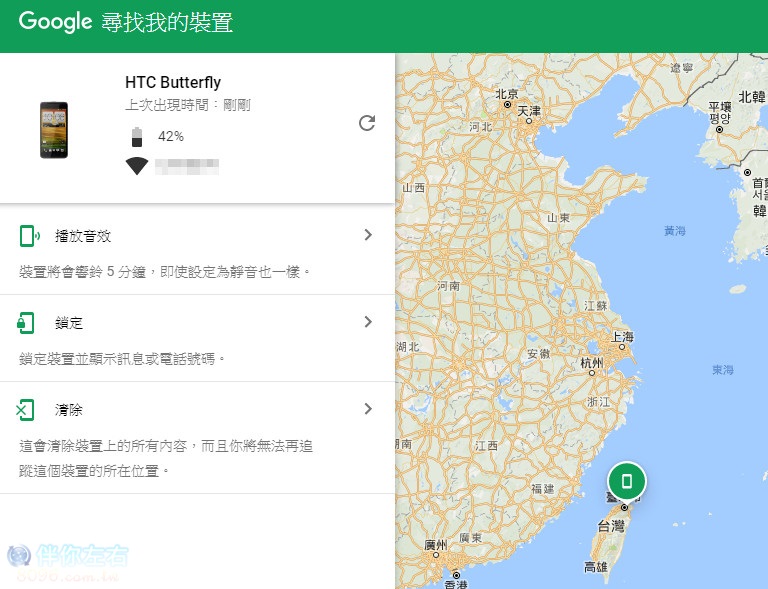The image size is (768, 589).
Task: Click the 清除 erase device icon
Action: coord(25,410)
